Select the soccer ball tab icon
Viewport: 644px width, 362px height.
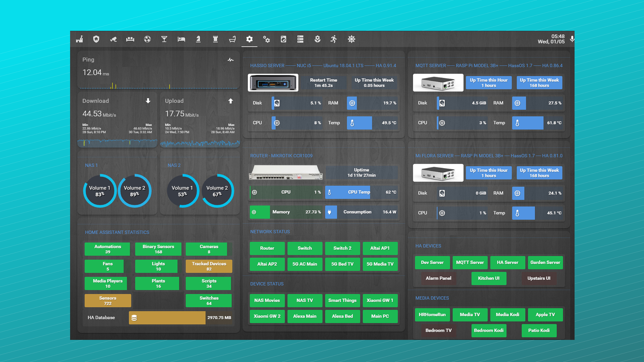[147, 39]
